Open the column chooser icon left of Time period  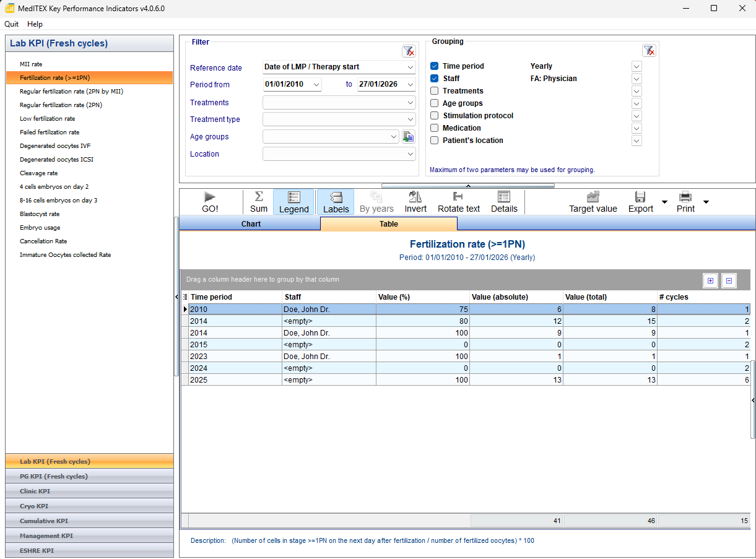coord(185,297)
